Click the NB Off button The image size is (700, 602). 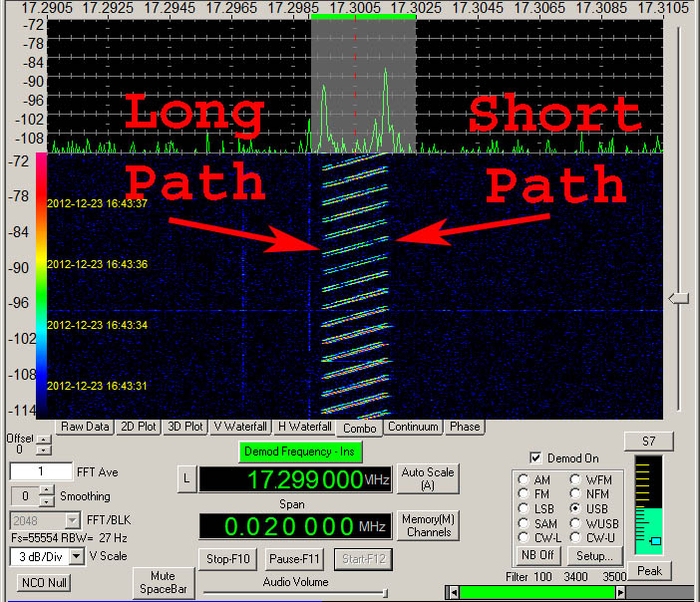pyautogui.click(x=537, y=555)
